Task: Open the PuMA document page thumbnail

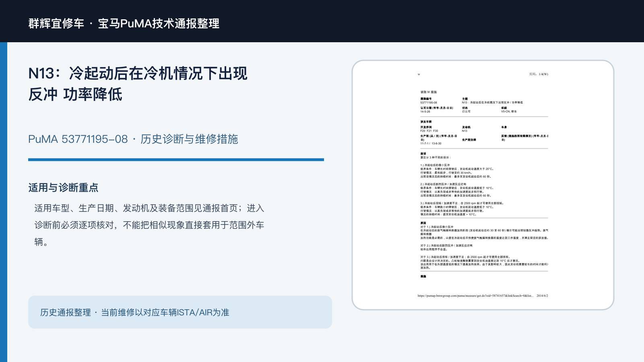Action: pyautogui.click(x=483, y=185)
